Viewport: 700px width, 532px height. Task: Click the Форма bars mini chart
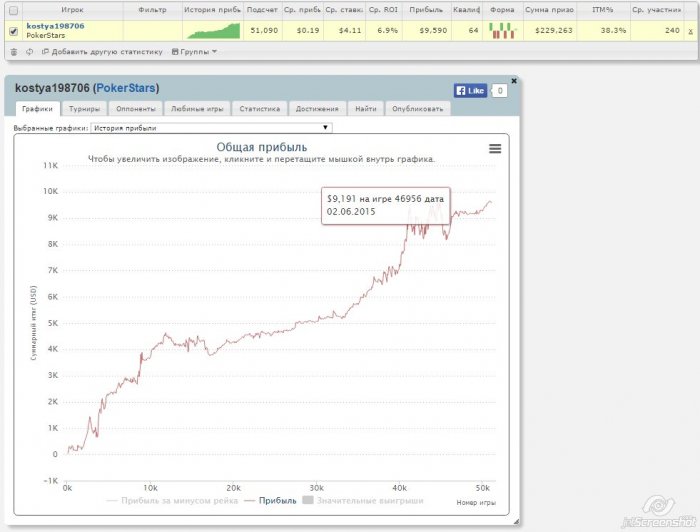503,31
